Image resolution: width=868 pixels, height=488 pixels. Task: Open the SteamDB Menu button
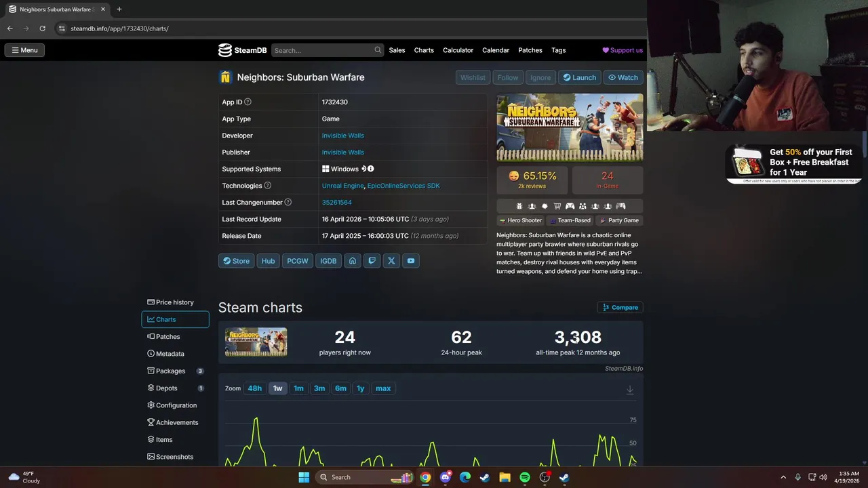pos(24,50)
